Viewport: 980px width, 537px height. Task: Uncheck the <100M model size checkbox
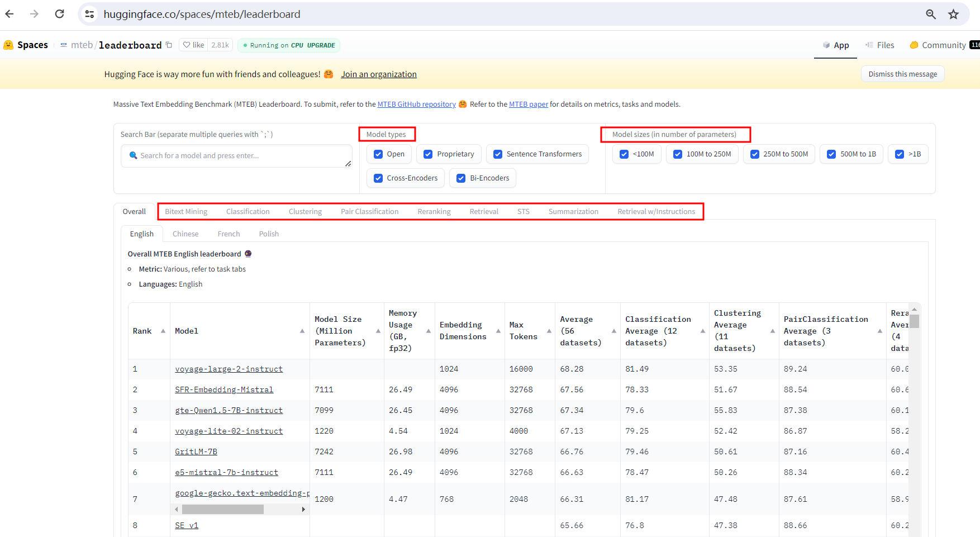[x=624, y=154]
